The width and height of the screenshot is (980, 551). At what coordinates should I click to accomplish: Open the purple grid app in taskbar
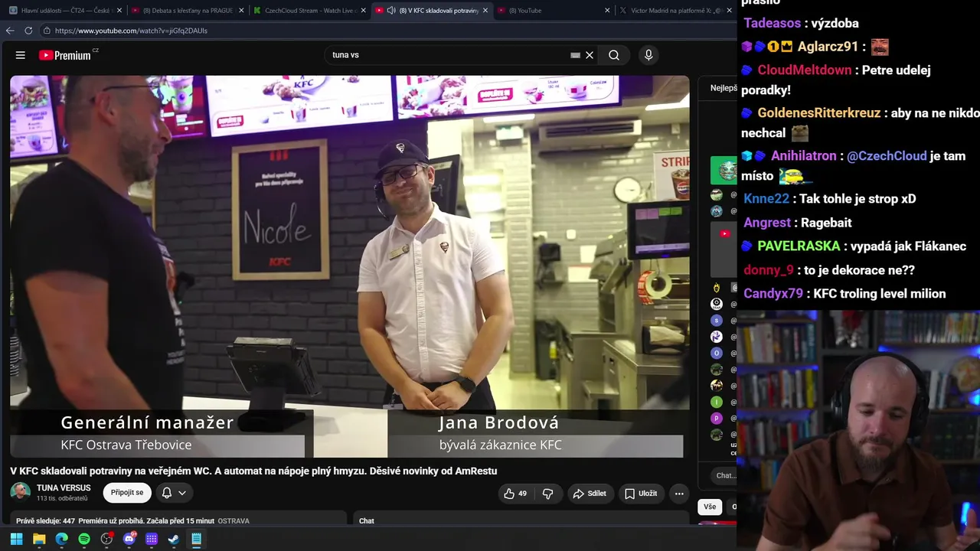152,540
